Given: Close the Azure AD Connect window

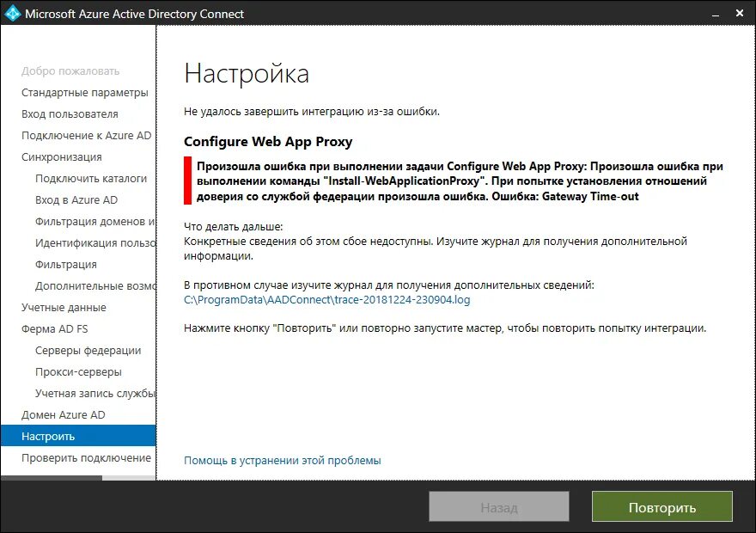Looking at the screenshot, I should 740,14.
